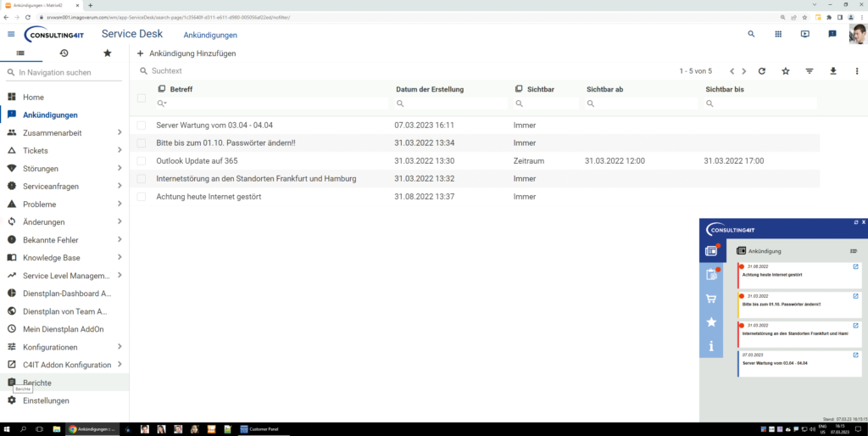Viewport: 868px width, 436px height.
Task: Open the filter options icon
Action: coord(810,71)
